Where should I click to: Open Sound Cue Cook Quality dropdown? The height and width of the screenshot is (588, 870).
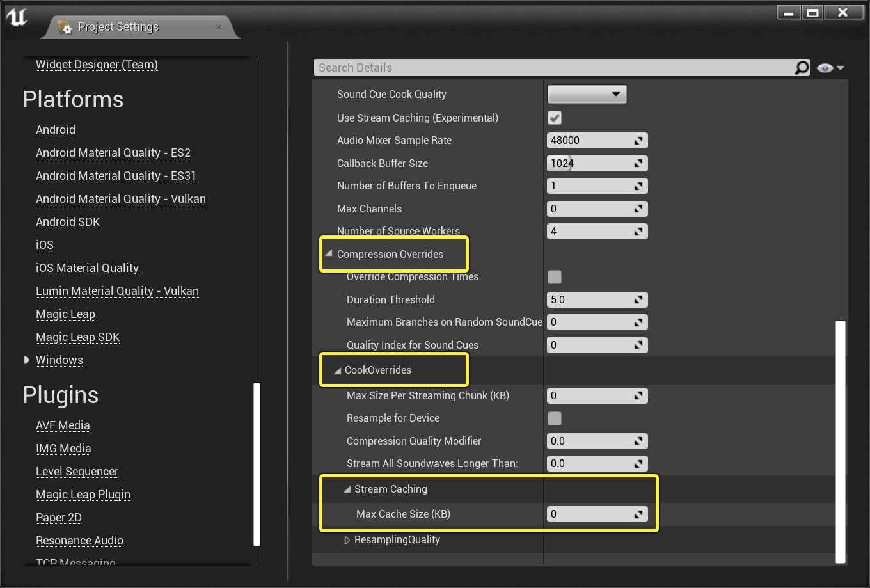[x=587, y=94]
